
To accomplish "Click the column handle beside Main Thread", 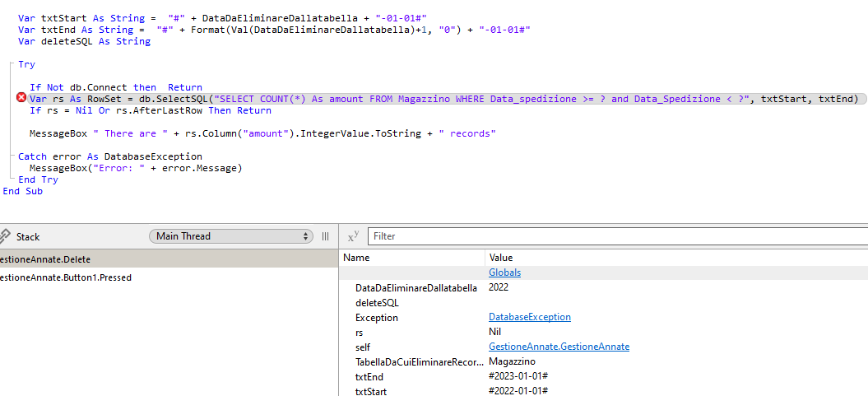I will click(x=326, y=236).
